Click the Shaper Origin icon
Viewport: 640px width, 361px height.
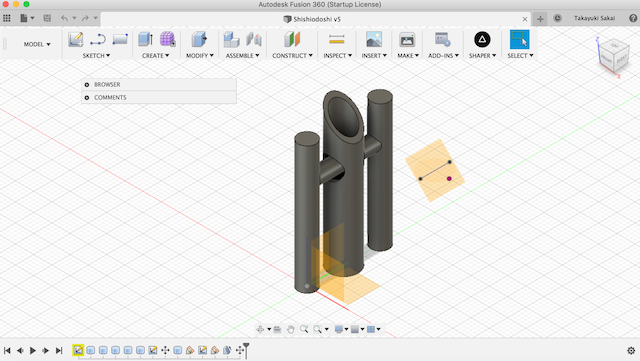pyautogui.click(x=482, y=40)
